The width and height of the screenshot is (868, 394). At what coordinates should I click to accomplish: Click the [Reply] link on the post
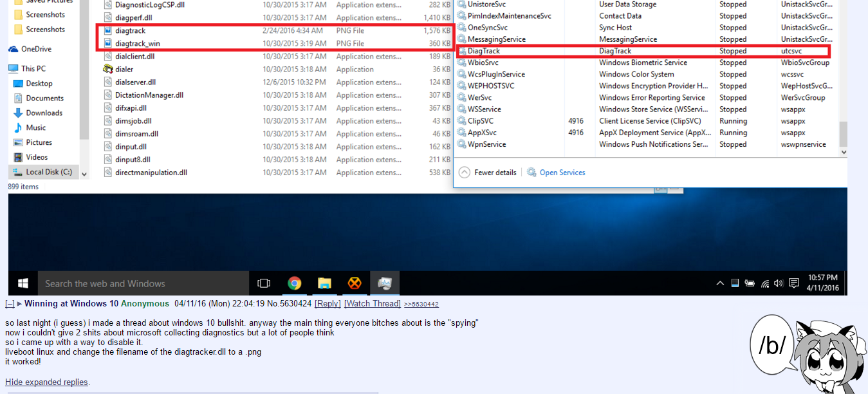coord(328,304)
